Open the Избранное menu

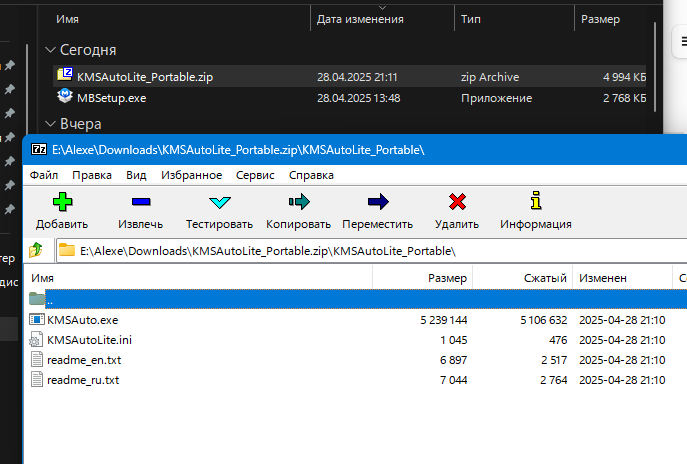pyautogui.click(x=191, y=174)
